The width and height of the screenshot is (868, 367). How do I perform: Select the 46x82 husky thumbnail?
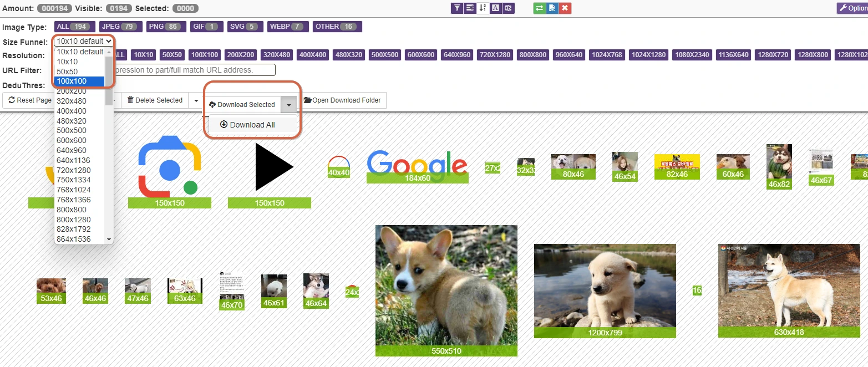[779, 167]
